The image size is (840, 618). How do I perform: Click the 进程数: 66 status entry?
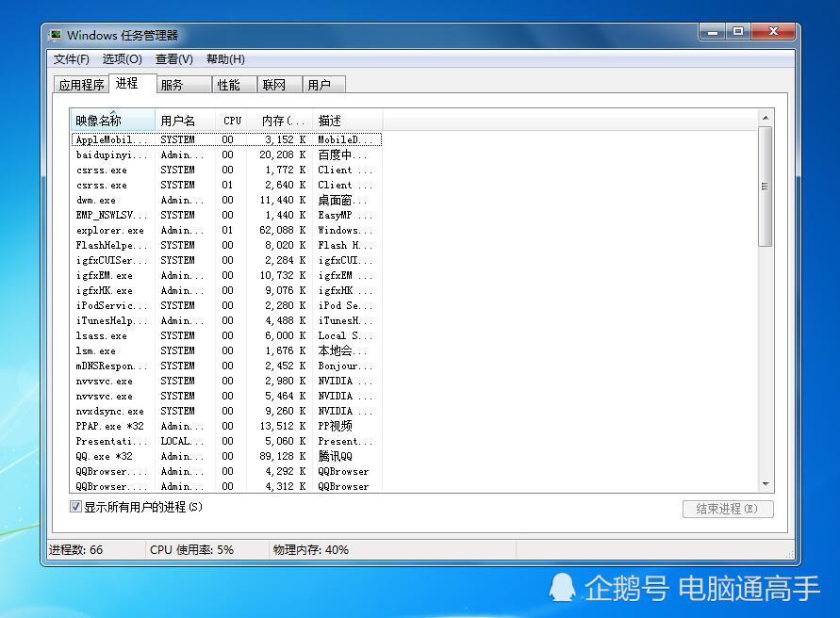point(76,549)
